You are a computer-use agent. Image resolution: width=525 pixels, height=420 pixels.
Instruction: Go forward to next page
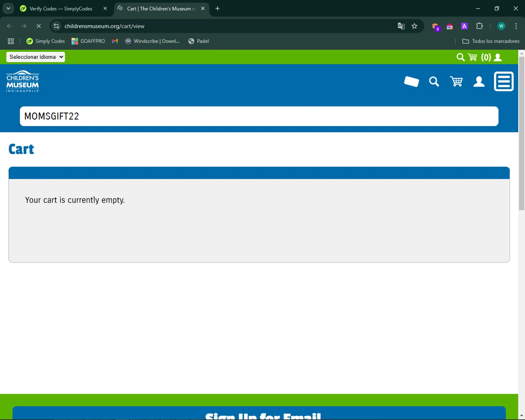click(24, 26)
